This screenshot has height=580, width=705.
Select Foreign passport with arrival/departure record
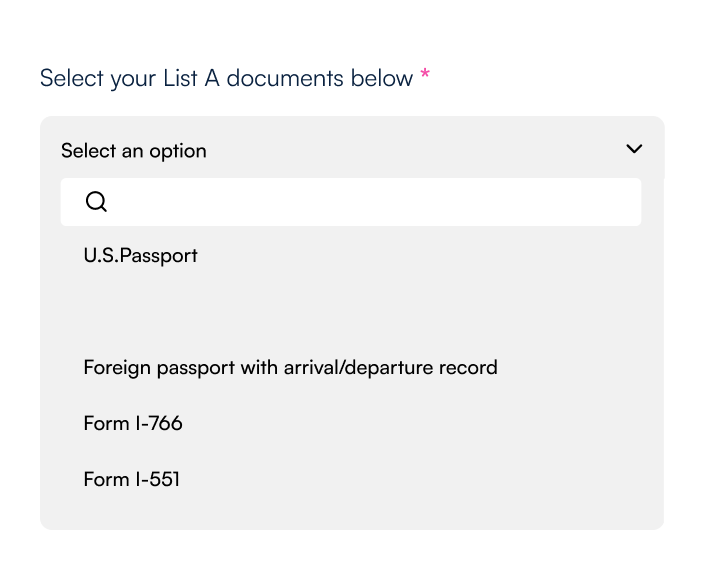(x=290, y=367)
